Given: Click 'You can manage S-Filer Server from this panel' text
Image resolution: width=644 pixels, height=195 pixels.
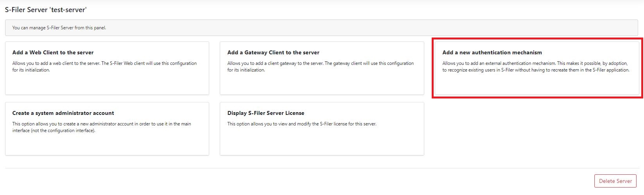Looking at the screenshot, I should [x=59, y=28].
